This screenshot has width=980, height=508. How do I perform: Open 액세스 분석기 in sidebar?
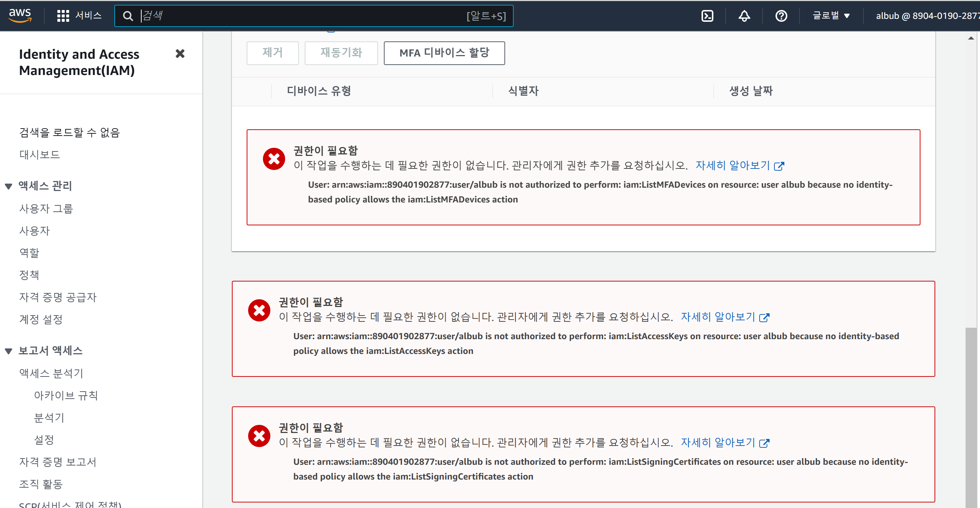tap(51, 373)
